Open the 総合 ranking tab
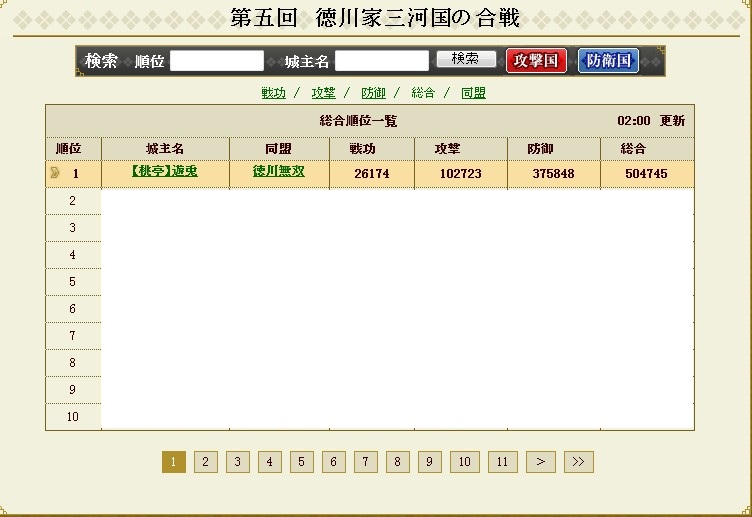This screenshot has height=517, width=752. (x=423, y=93)
